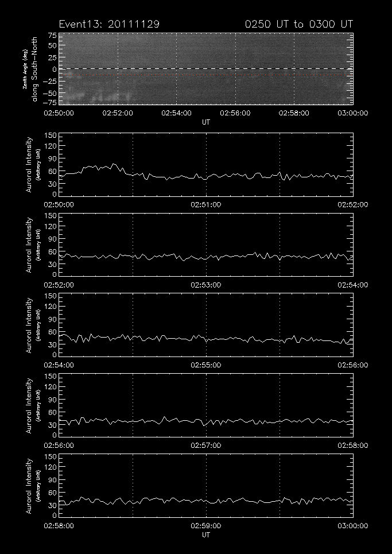Select the 02:57:00 time label
This screenshot has height=554, width=392.
(206, 445)
